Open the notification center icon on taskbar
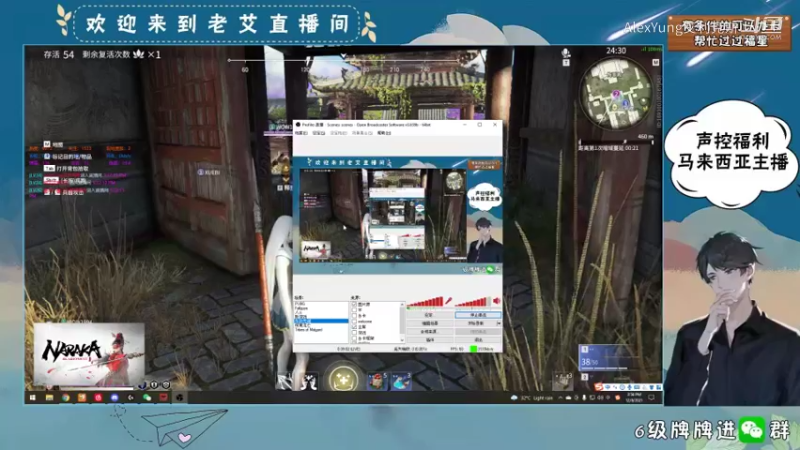Viewport: 800px width, 450px height. click(x=652, y=397)
